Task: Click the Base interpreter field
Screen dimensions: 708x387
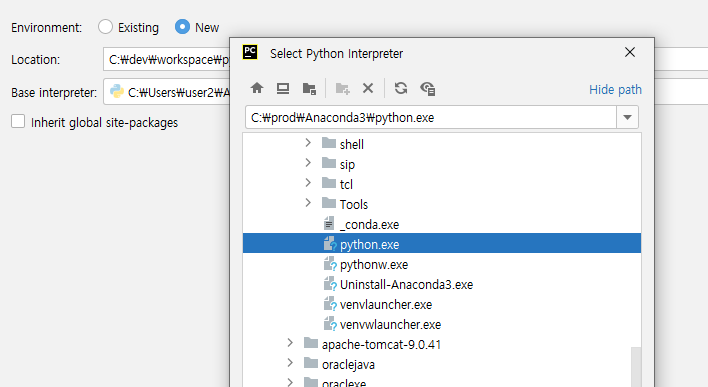Action: pos(167,92)
